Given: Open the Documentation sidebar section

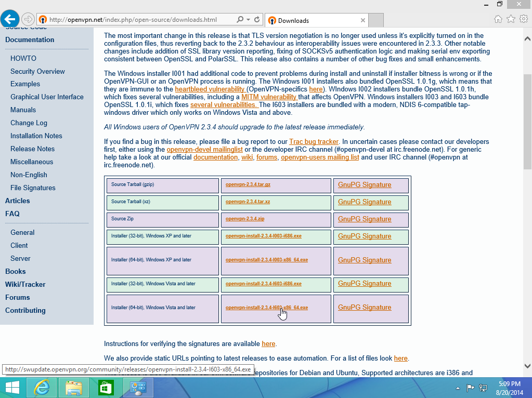Looking at the screenshot, I should click(x=30, y=39).
